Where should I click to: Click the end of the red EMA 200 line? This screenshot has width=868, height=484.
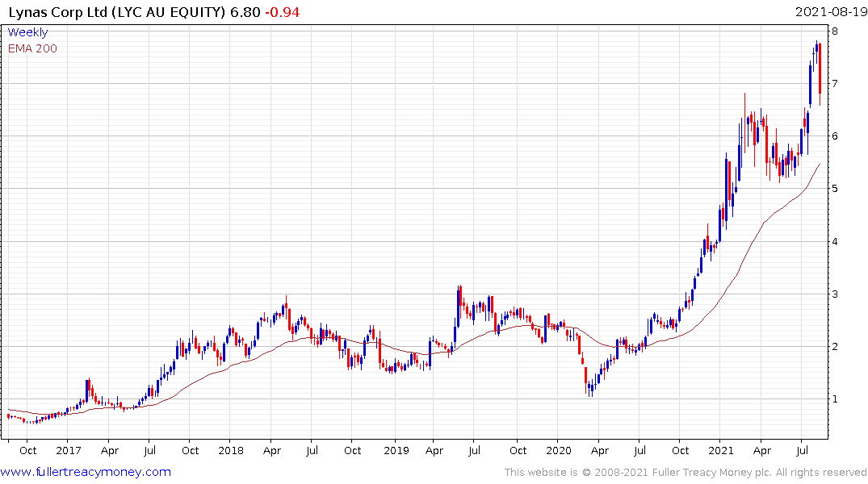click(x=820, y=165)
